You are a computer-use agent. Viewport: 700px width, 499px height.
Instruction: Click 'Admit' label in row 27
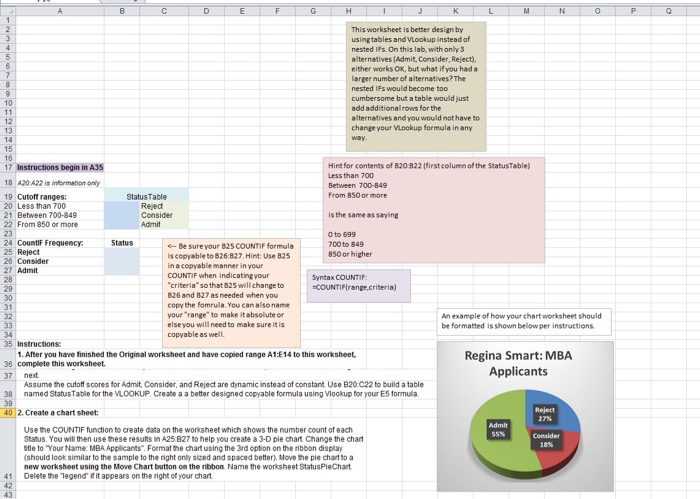click(60, 270)
